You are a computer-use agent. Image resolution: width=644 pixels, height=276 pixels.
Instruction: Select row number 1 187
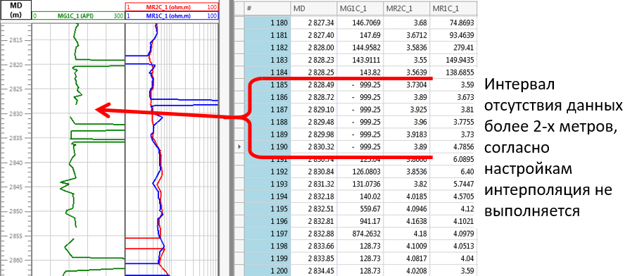coord(267,109)
